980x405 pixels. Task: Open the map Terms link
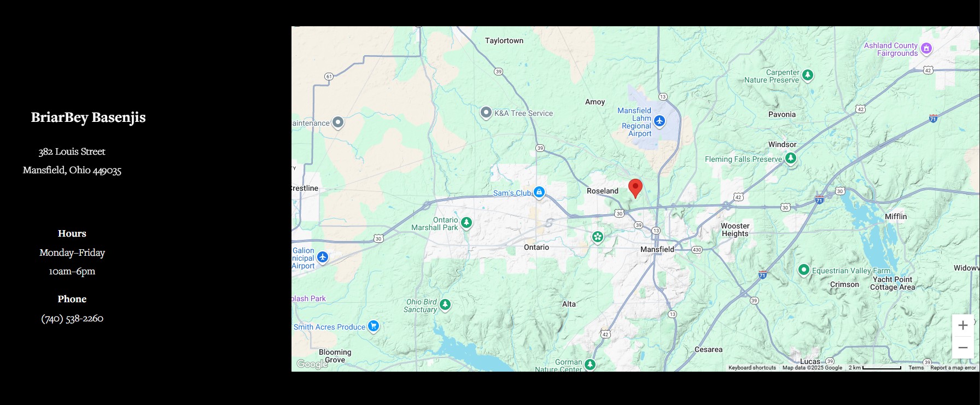click(916, 368)
